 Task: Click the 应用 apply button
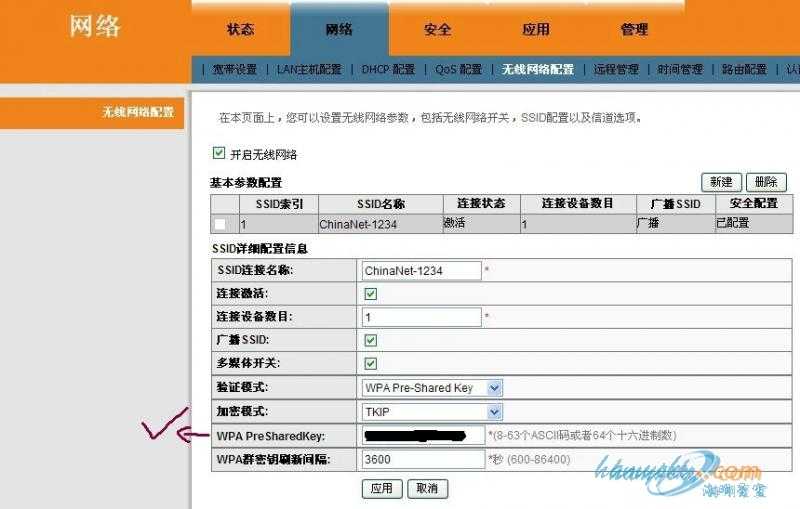(382, 489)
